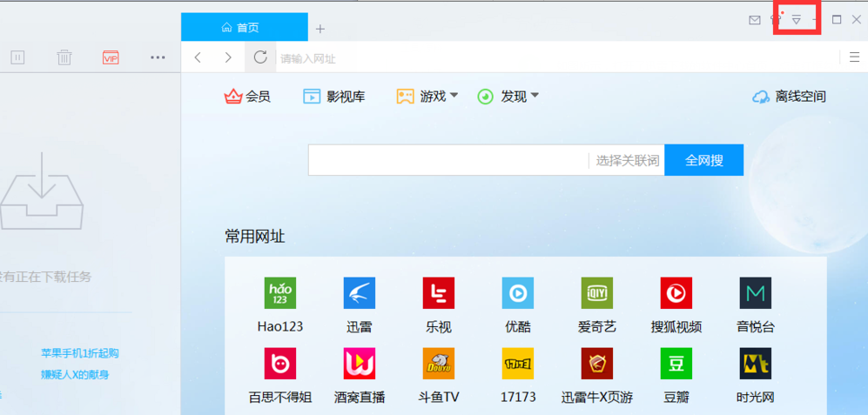Open the 乐视 site icon

pyautogui.click(x=439, y=292)
